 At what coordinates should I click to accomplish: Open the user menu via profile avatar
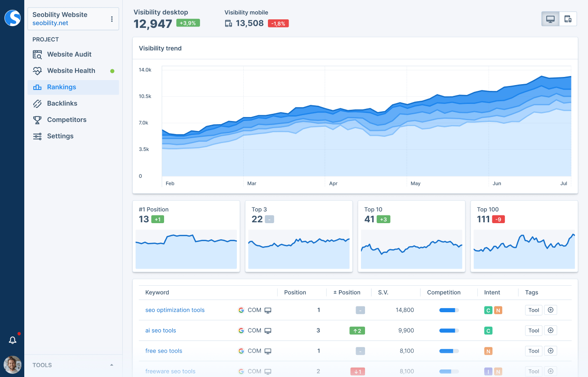[x=12, y=365]
